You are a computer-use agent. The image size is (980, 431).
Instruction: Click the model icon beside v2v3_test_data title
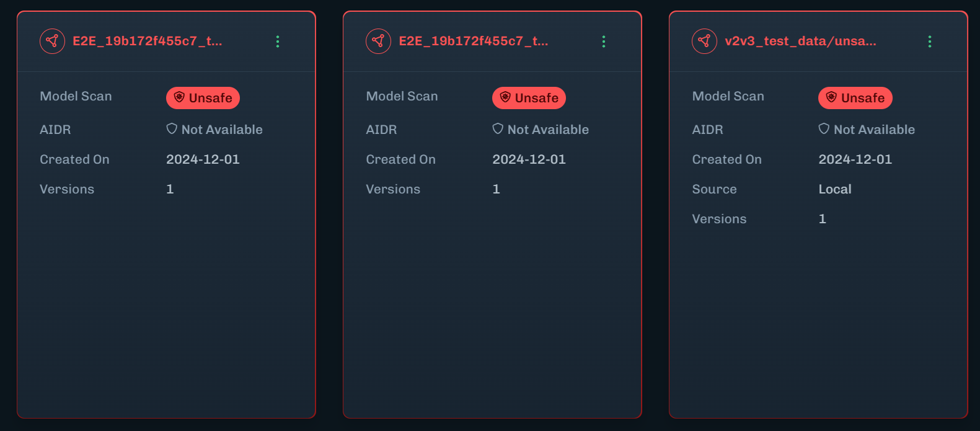point(704,42)
